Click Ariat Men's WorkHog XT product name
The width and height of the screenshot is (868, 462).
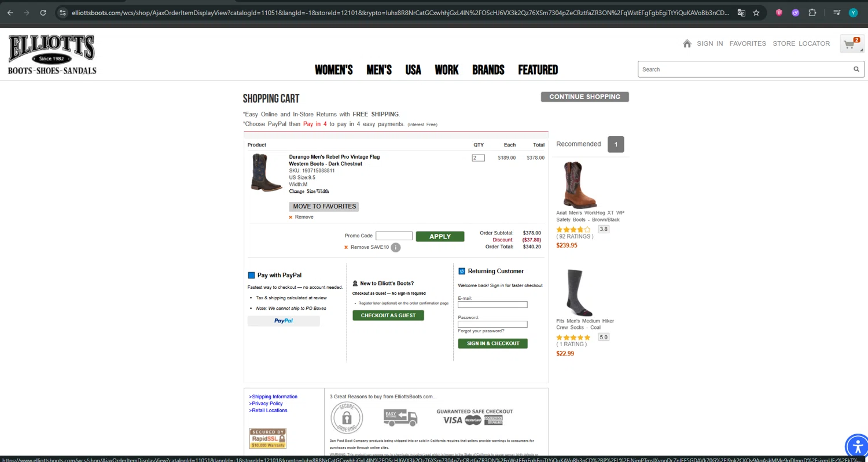tap(590, 216)
